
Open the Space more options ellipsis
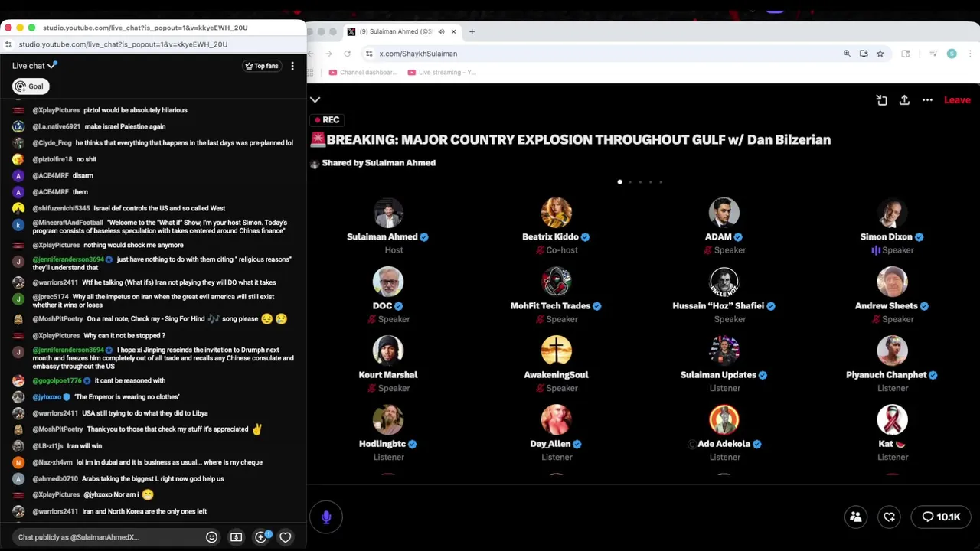[x=927, y=100]
